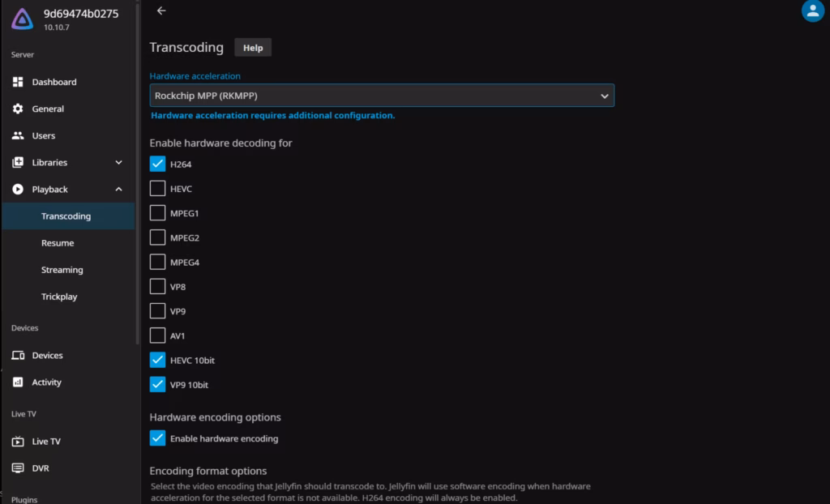Image resolution: width=830 pixels, height=504 pixels.
Task: Click the back arrow icon
Action: (x=161, y=11)
